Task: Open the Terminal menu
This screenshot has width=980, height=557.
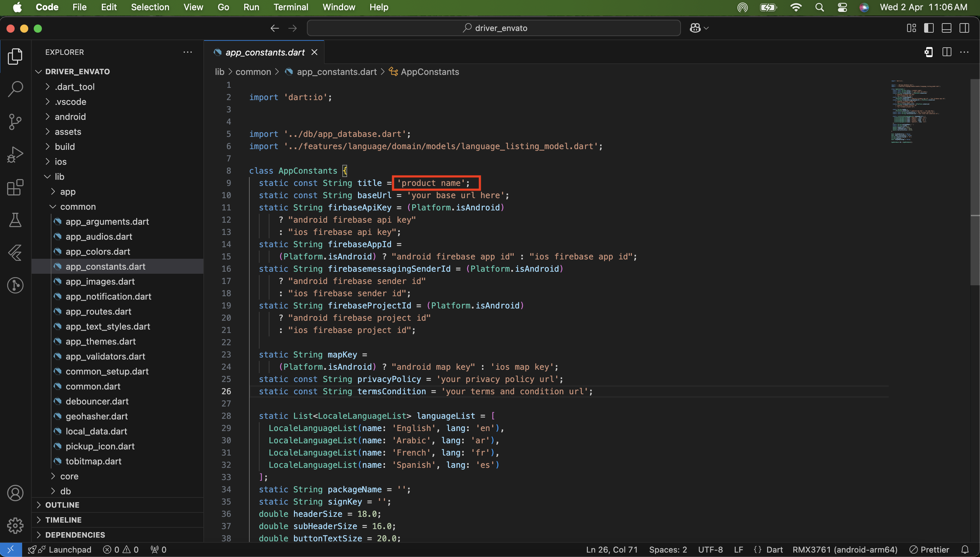Action: 291,7
